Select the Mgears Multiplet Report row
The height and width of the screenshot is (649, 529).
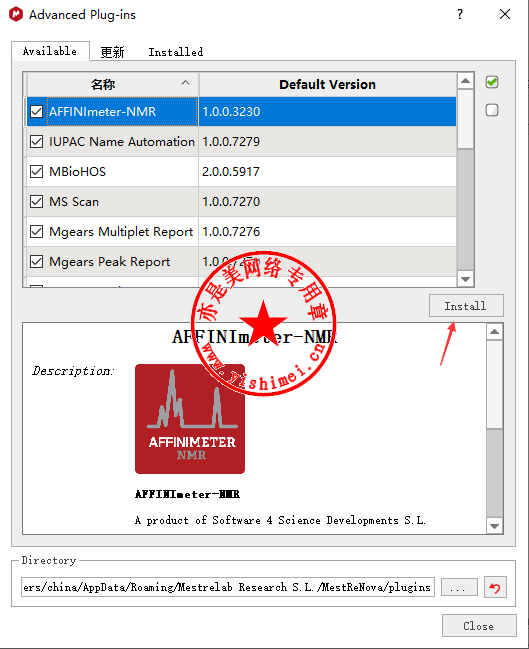[x=241, y=231]
